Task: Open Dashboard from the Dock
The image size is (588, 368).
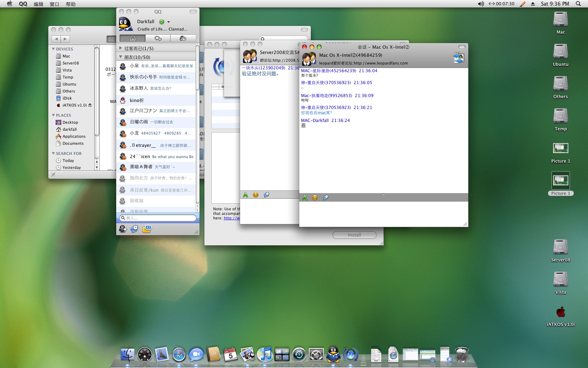Action: coord(145,355)
